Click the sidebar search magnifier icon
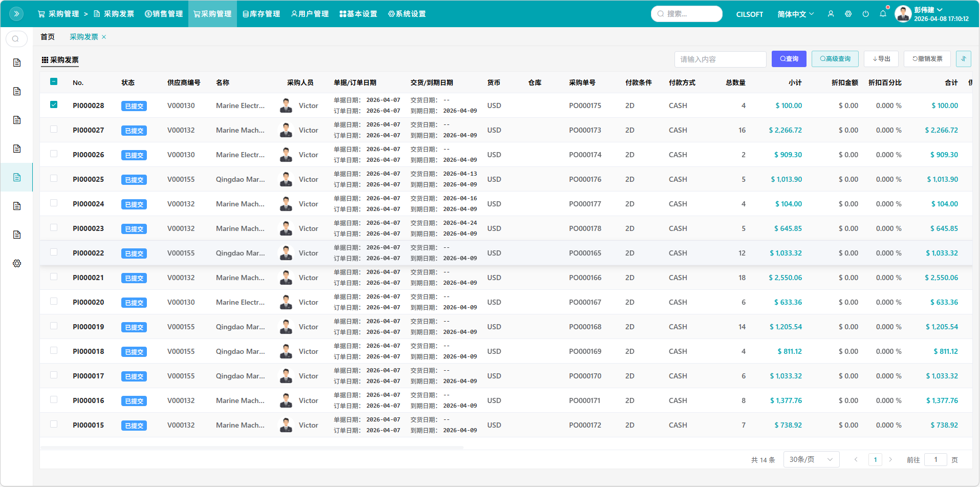This screenshot has height=487, width=980. [x=16, y=39]
